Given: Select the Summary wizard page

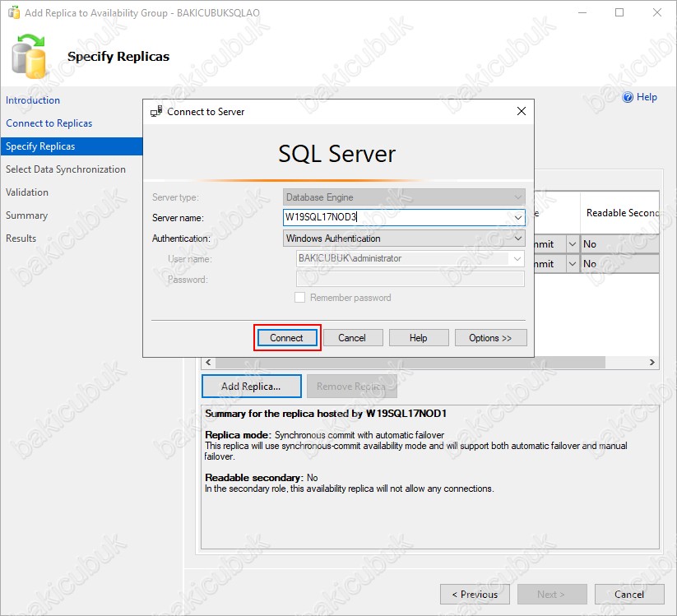Looking at the screenshot, I should (26, 215).
